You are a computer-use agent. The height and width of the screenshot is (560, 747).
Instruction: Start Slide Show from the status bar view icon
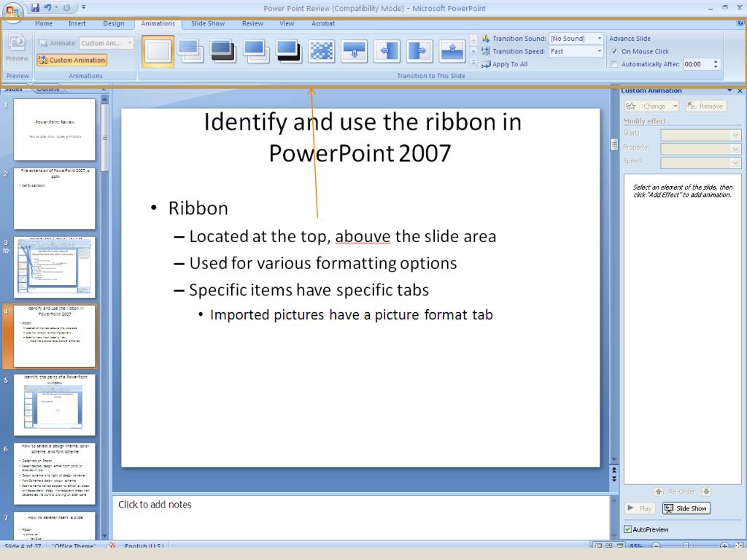tap(620, 545)
